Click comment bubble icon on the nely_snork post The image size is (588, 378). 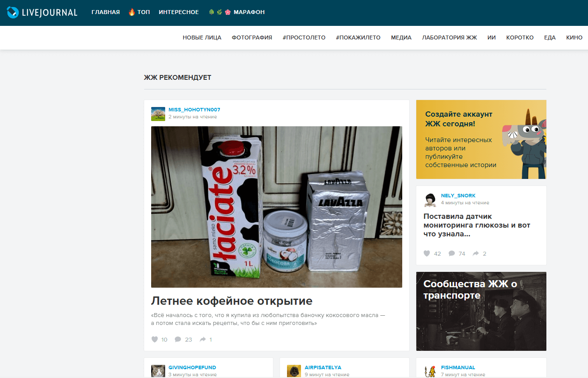[451, 253]
